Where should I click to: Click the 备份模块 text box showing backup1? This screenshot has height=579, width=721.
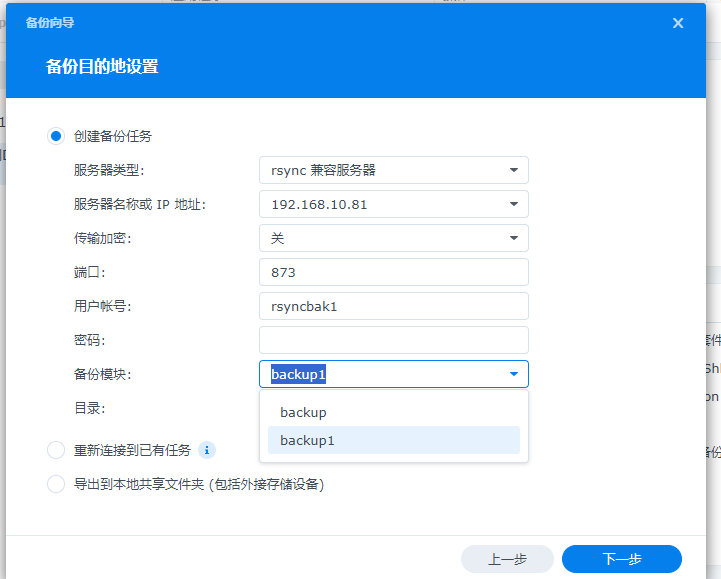(x=380, y=374)
